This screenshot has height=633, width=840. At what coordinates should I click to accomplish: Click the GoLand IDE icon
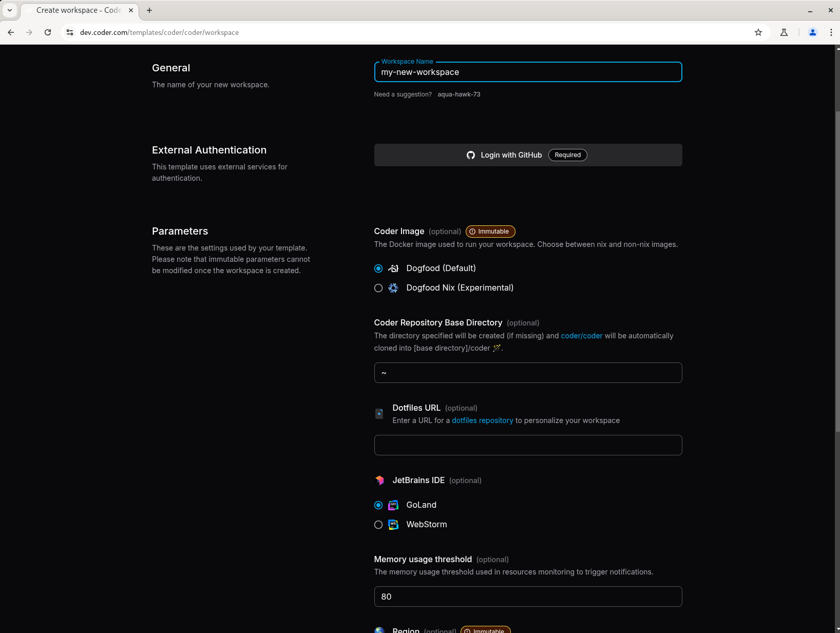pyautogui.click(x=393, y=505)
